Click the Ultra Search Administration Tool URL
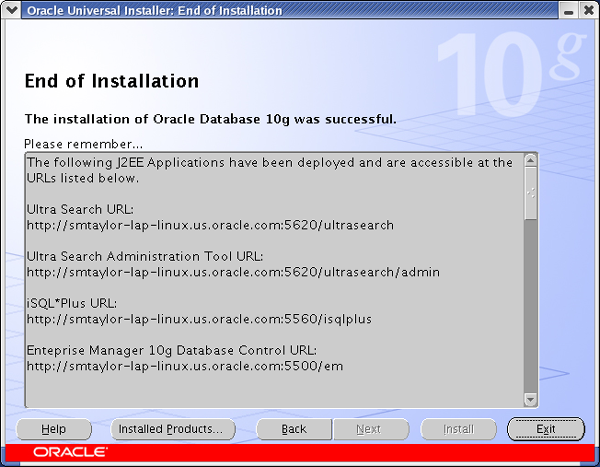This screenshot has width=600, height=467. (x=233, y=272)
